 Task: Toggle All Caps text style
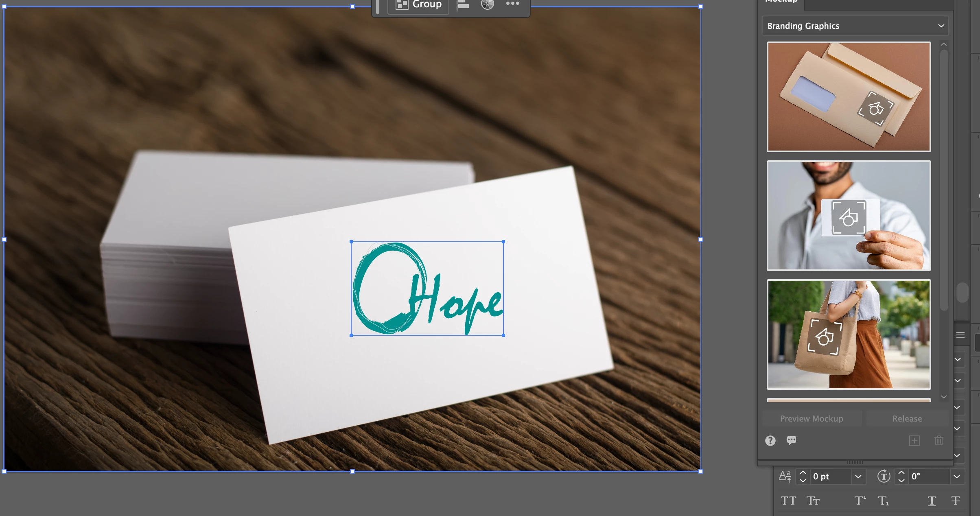point(788,501)
